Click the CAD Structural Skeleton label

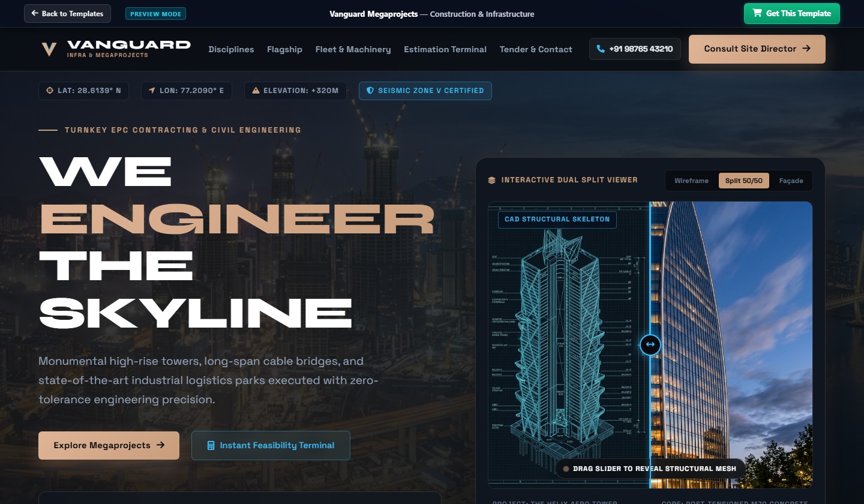click(557, 219)
